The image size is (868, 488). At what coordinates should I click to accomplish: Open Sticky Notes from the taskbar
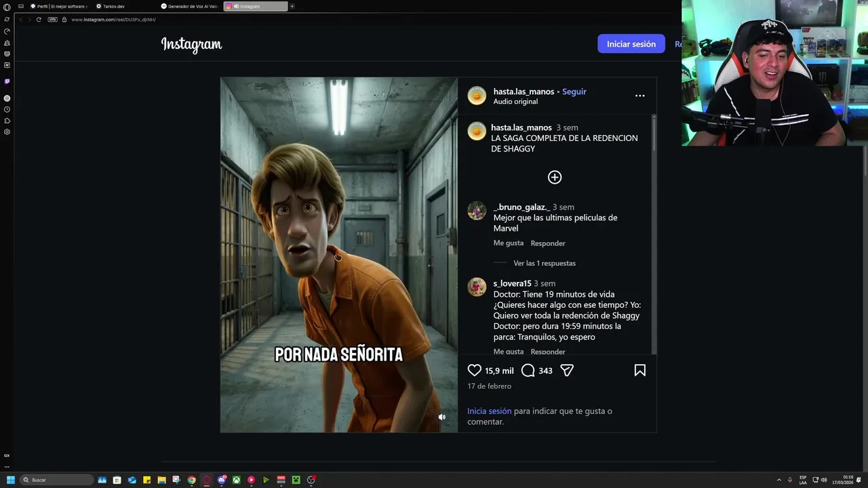[x=146, y=480]
